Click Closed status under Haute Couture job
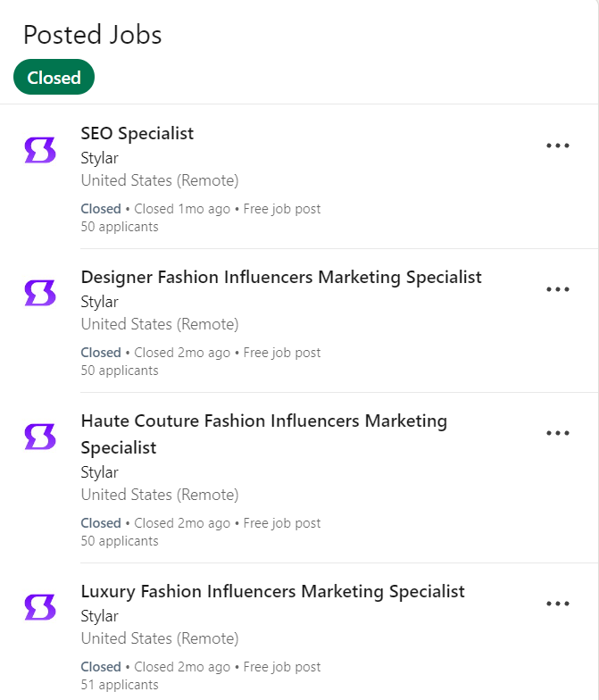 100,523
